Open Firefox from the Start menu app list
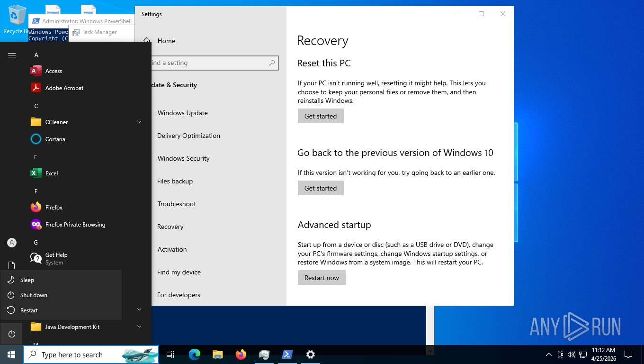This screenshot has width=644, height=364. click(85, 208)
